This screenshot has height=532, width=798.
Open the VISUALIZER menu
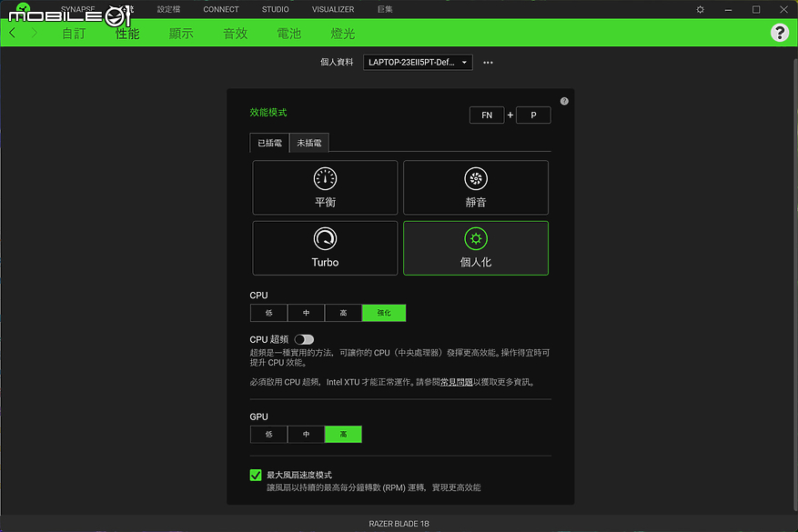pyautogui.click(x=333, y=9)
